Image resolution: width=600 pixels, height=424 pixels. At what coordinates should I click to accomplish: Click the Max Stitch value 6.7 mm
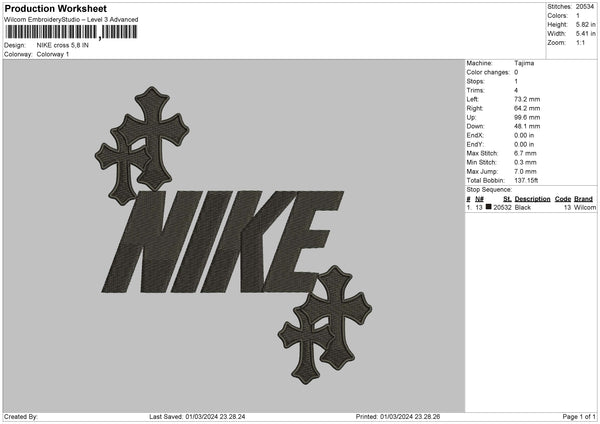pos(525,153)
